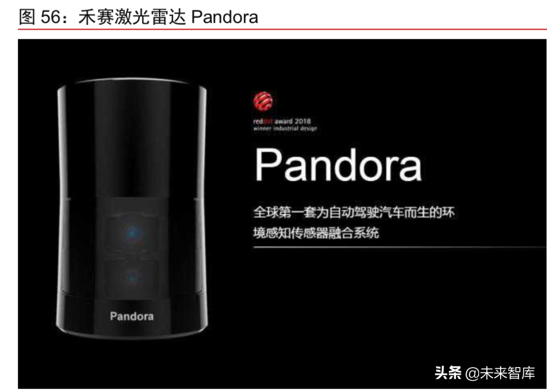Click the Pandora label on device base
This screenshot has height=392, width=547.
coord(132,316)
